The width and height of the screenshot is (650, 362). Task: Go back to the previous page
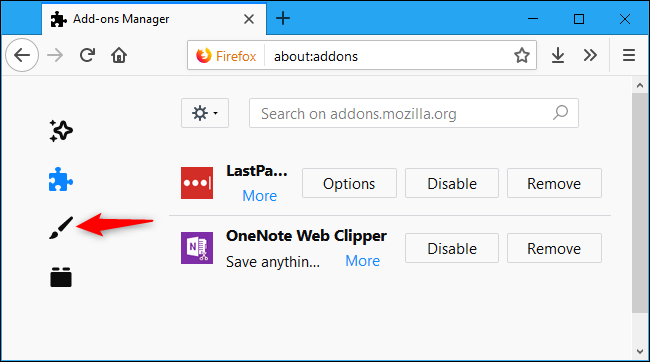click(x=22, y=55)
